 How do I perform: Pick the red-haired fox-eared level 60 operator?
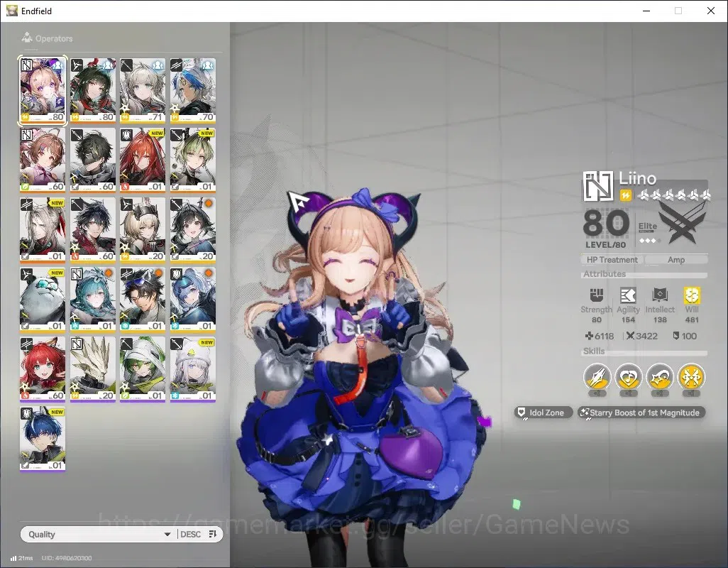[43, 369]
